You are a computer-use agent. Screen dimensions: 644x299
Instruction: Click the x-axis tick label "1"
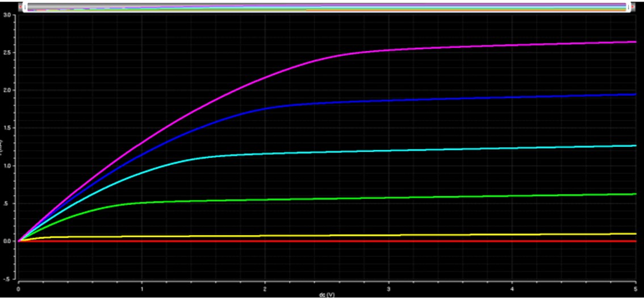pos(142,289)
